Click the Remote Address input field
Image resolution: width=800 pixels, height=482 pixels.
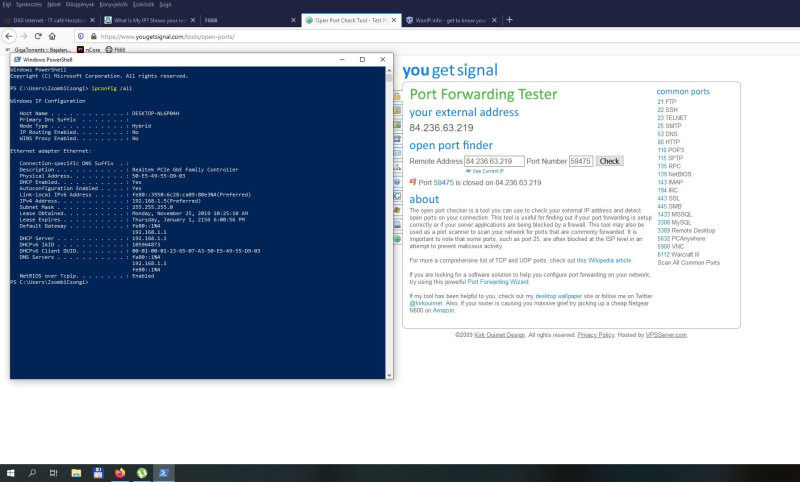[x=494, y=161]
